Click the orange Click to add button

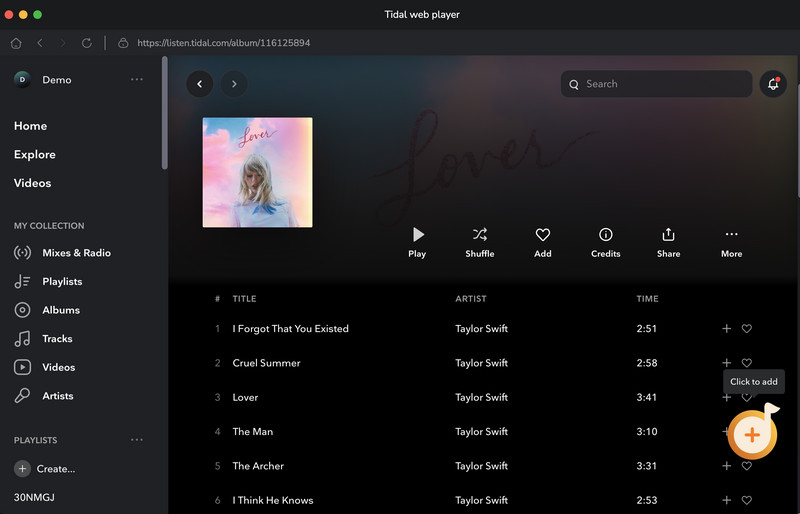coord(753,435)
